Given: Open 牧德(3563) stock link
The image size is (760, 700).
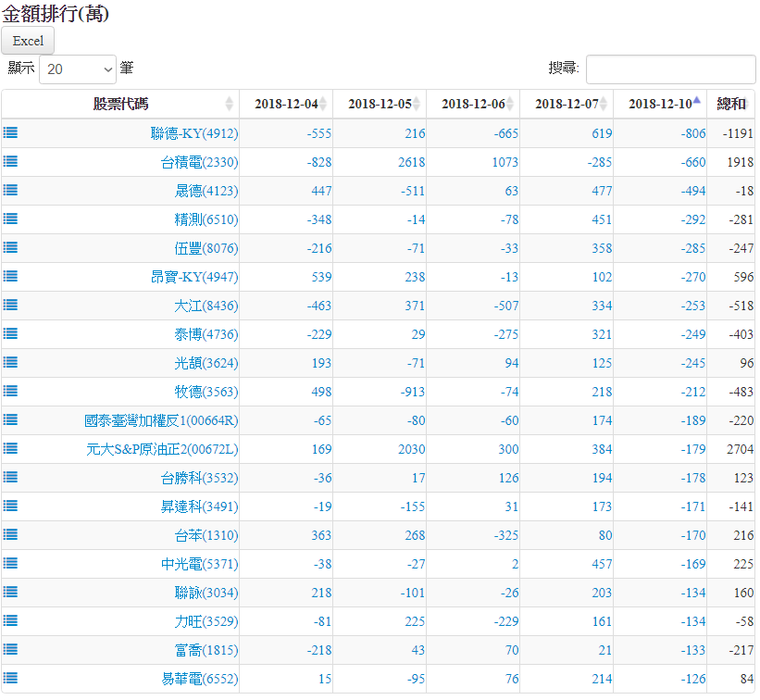Looking at the screenshot, I should pyautogui.click(x=206, y=393).
